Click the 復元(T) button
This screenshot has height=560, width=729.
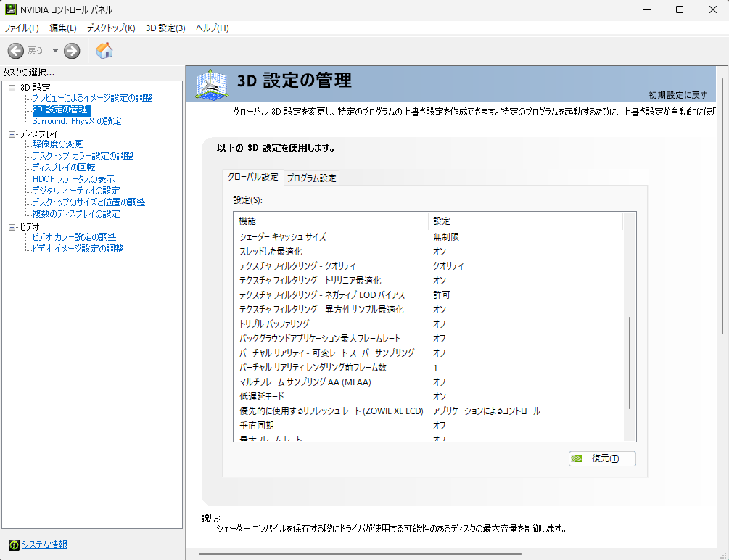602,458
